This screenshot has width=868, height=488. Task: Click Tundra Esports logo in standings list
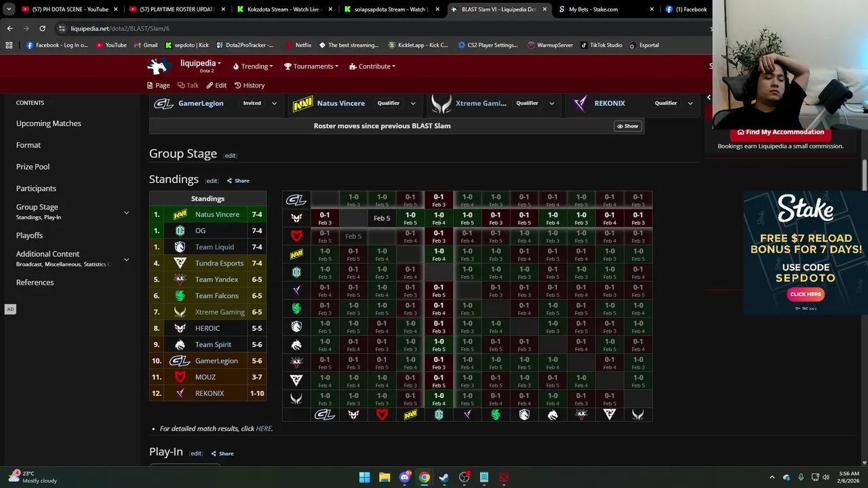(180, 263)
